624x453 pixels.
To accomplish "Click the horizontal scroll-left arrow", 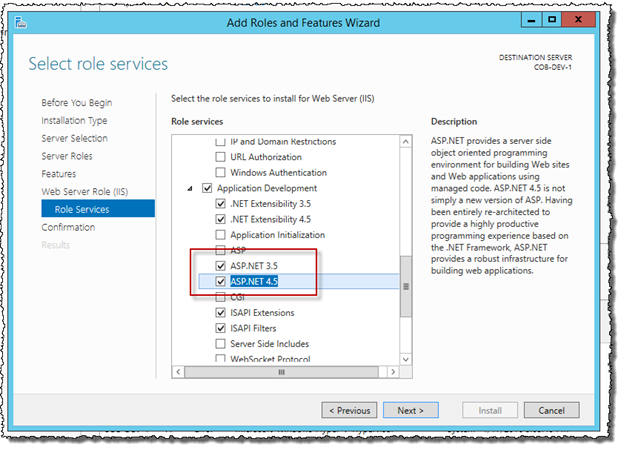I will [178, 372].
